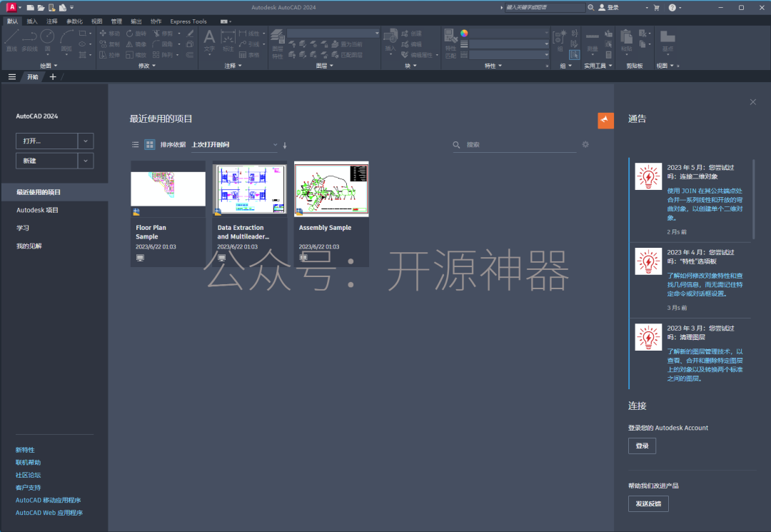Select the 直线 (Line) tool
771x532 pixels.
(x=11, y=39)
